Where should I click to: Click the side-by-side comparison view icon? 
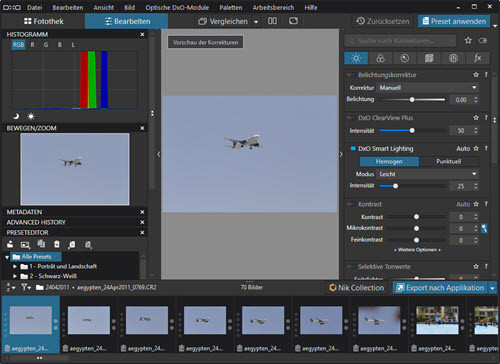[x=272, y=21]
